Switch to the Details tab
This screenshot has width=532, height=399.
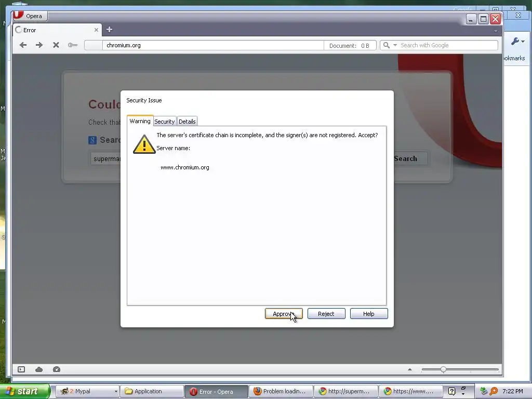tap(187, 122)
